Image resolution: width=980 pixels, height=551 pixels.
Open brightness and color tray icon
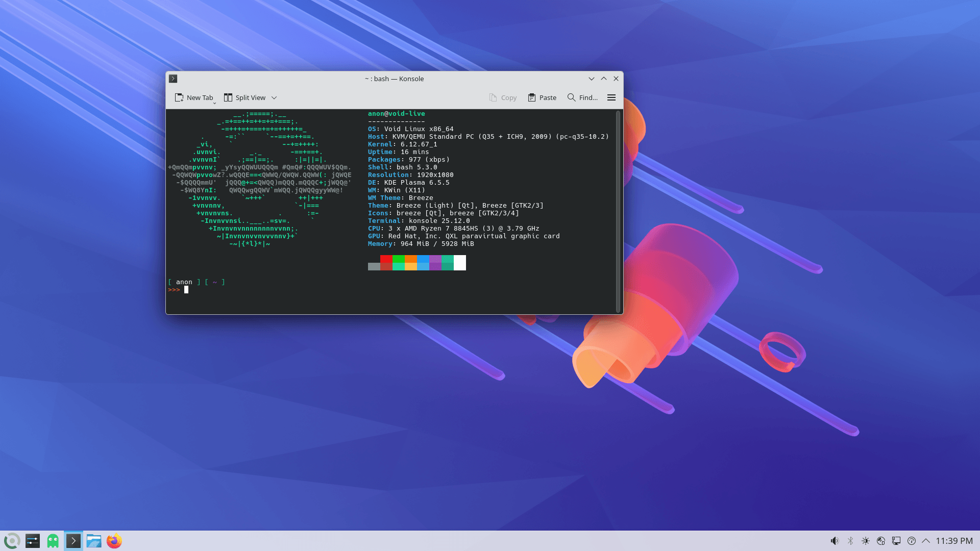point(866,541)
